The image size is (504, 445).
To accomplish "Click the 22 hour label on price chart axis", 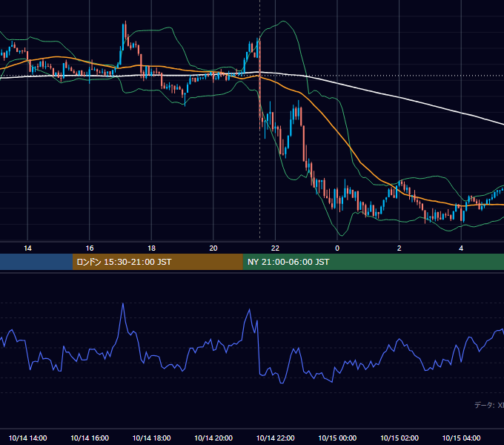I will 275,248.
